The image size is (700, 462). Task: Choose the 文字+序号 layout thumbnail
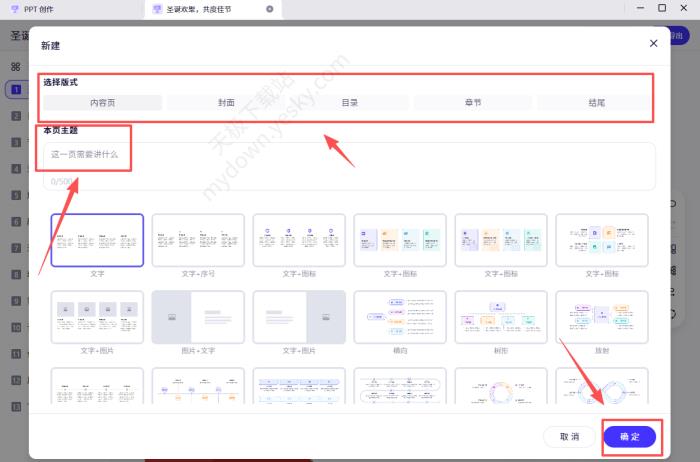click(x=198, y=240)
